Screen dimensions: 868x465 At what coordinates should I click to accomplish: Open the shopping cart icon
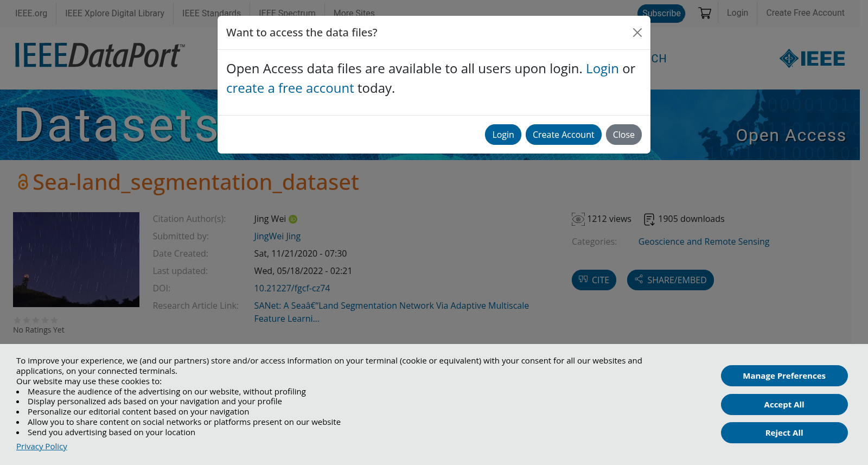coord(705,13)
